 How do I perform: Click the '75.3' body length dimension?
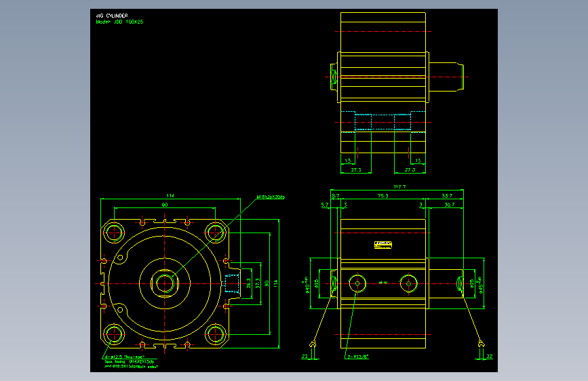click(383, 196)
